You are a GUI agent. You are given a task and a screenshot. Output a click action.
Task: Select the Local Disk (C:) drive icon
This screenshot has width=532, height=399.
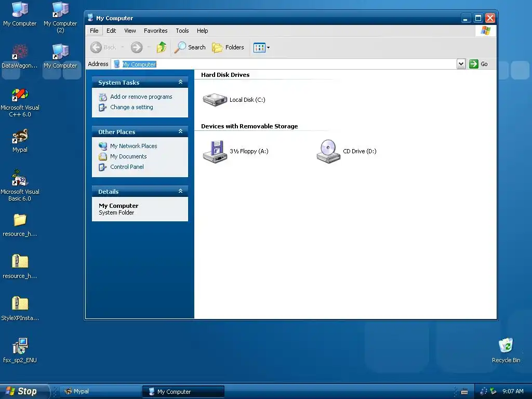click(215, 100)
